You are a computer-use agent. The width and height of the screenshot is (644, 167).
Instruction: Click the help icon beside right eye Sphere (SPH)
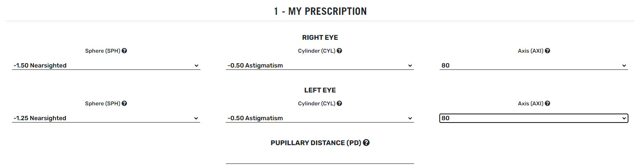[x=124, y=51]
